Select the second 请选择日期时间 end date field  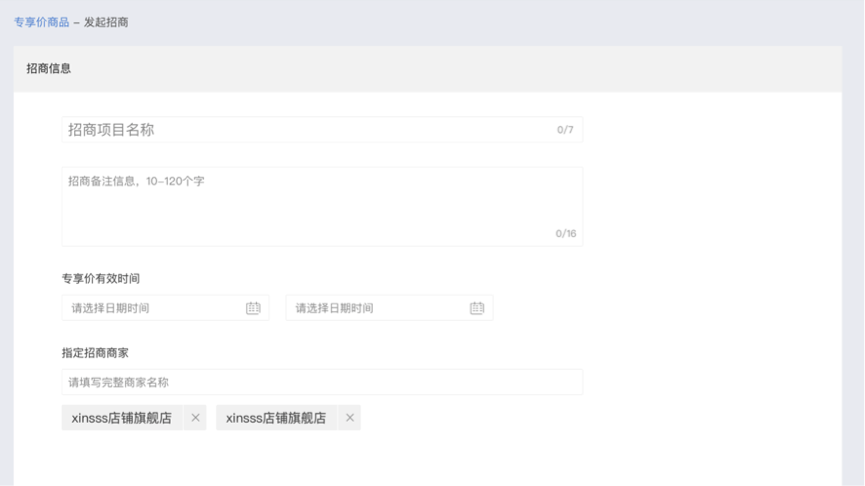(x=375, y=308)
